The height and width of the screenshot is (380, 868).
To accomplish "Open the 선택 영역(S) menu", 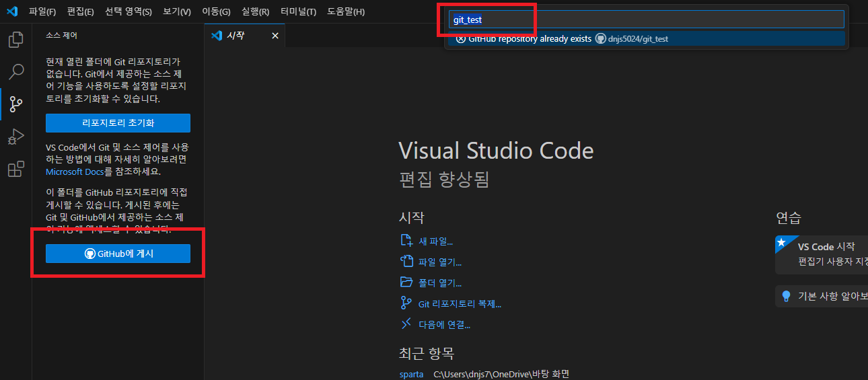I will coord(129,11).
